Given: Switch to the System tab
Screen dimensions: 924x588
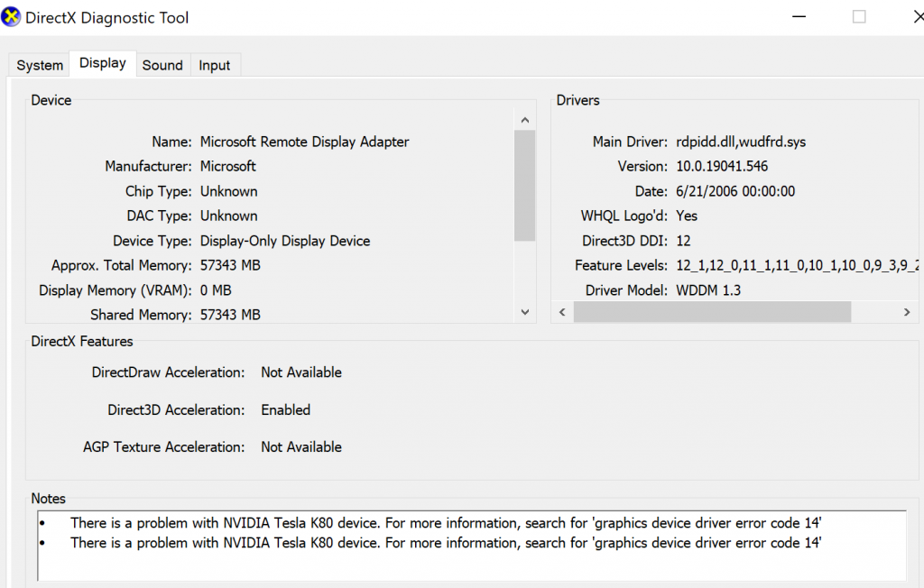Looking at the screenshot, I should [40, 65].
